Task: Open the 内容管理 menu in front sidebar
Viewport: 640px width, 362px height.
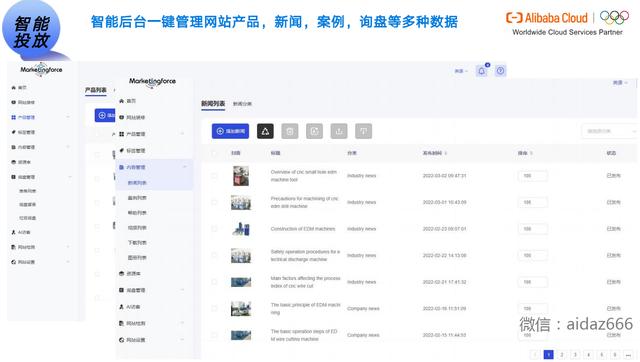Action: (154, 167)
